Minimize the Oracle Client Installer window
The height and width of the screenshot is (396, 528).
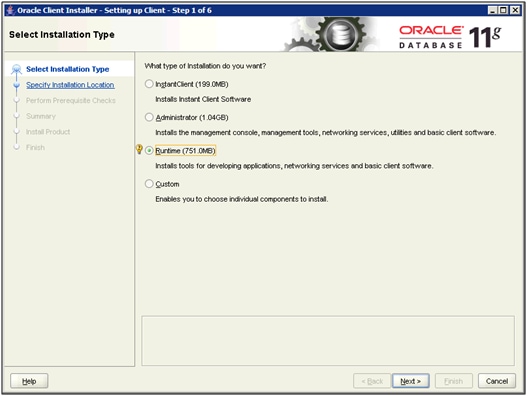click(492, 10)
